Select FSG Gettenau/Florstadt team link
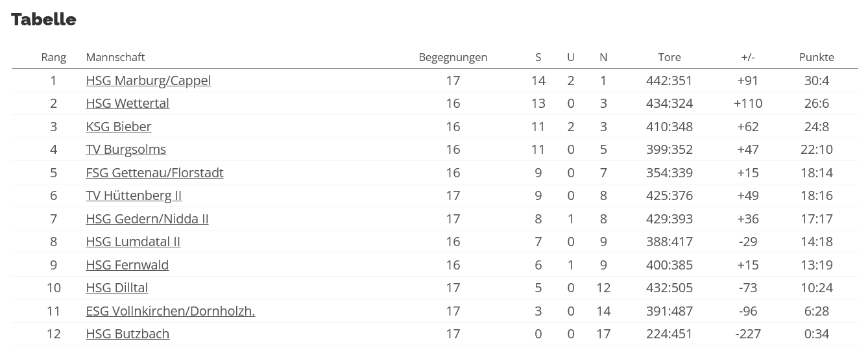 (155, 173)
